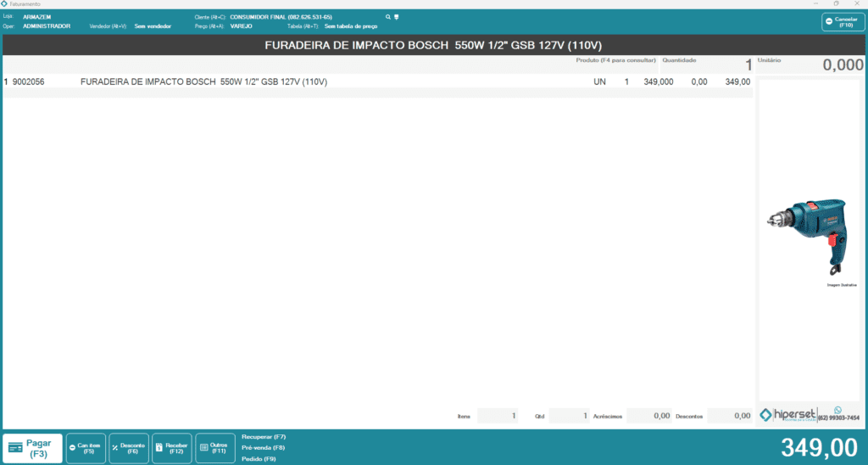This screenshot has height=465, width=868.
Task: Click the customer search magnifier icon
Action: click(x=388, y=17)
